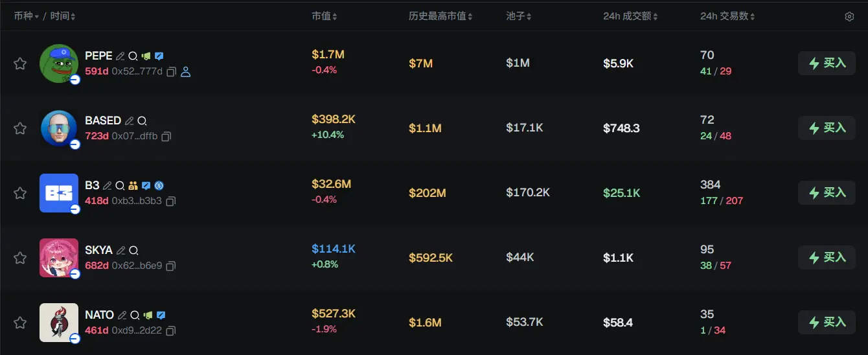Click the pencil edit icon beside BASED
868x355 pixels.
click(x=130, y=121)
